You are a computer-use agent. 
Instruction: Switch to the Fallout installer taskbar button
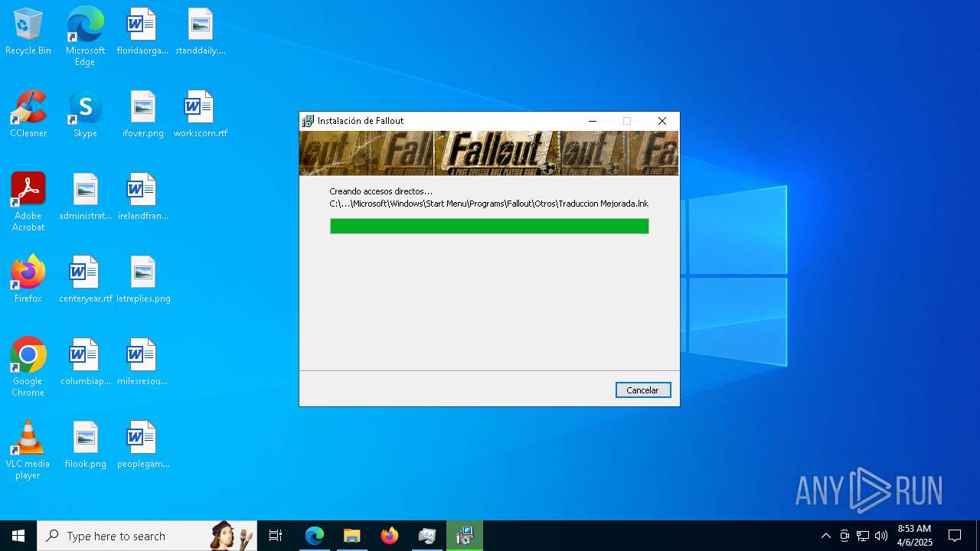(464, 536)
